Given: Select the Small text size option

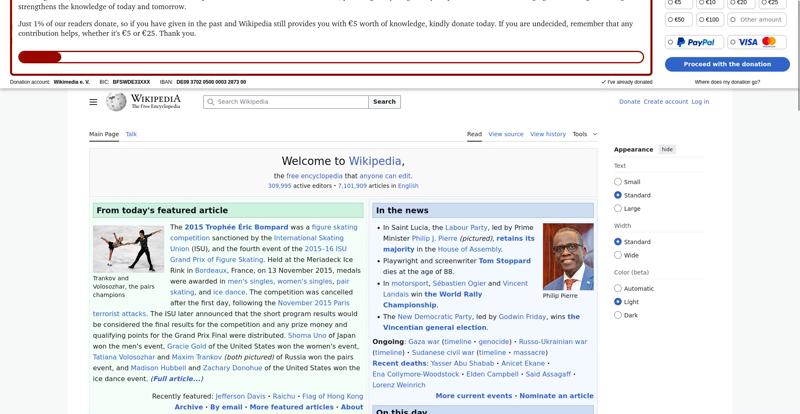Looking at the screenshot, I should (618, 182).
